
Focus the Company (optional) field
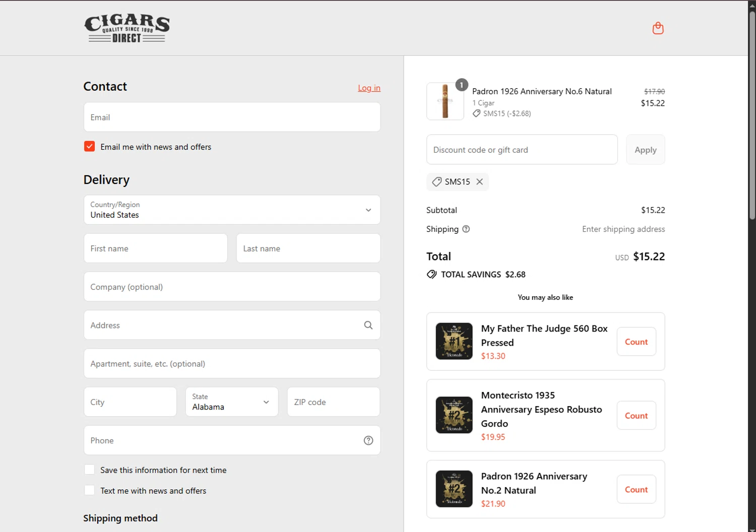pyautogui.click(x=232, y=287)
